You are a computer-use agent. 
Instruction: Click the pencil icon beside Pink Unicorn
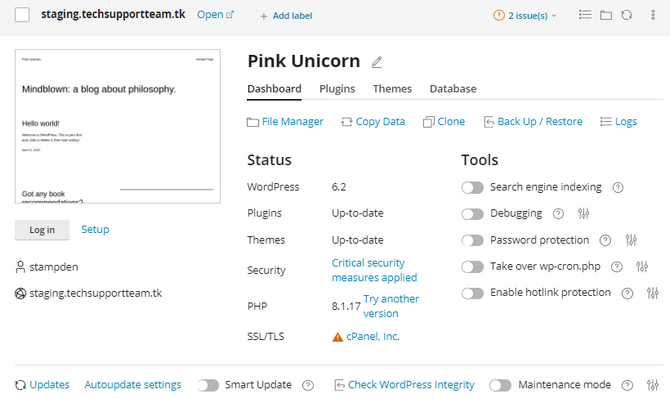[376, 62]
